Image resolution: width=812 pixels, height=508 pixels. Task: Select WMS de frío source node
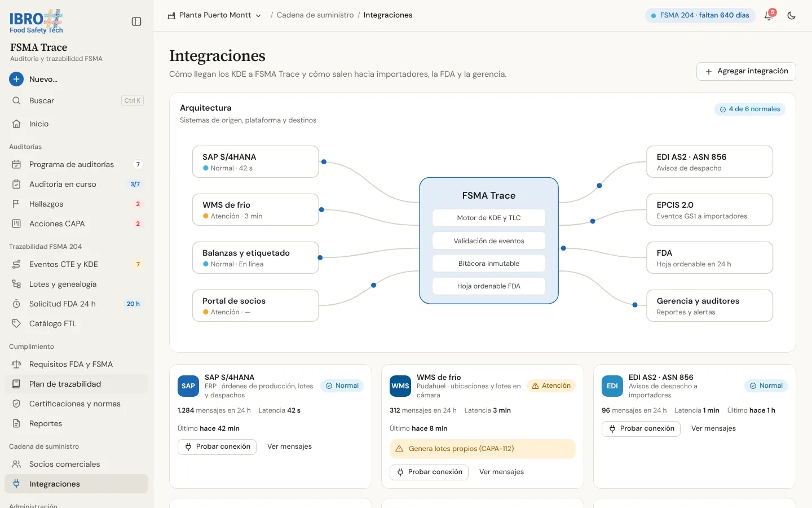[255, 209]
